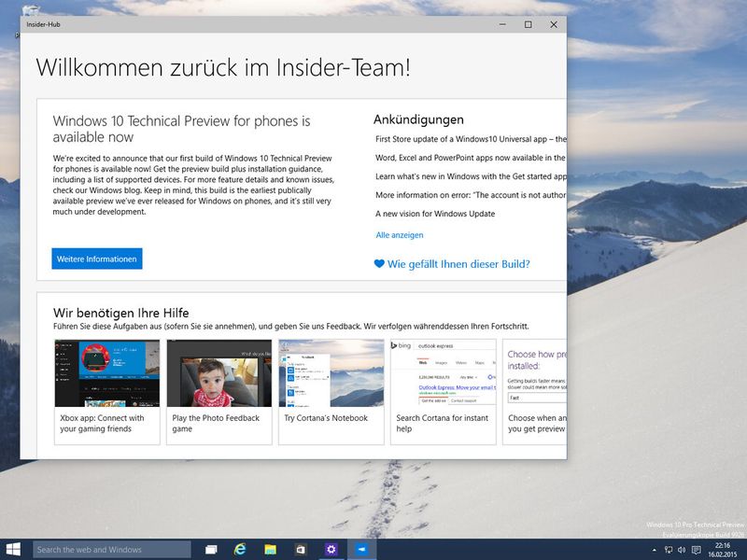Open the Store app on the taskbar
The height and width of the screenshot is (560, 747).
point(300,550)
